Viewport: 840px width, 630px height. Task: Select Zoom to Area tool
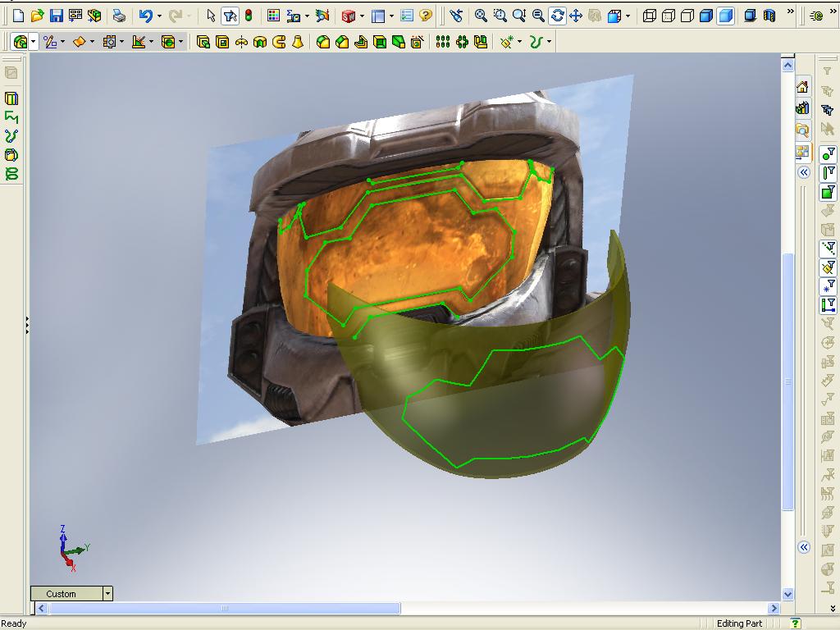click(x=500, y=16)
